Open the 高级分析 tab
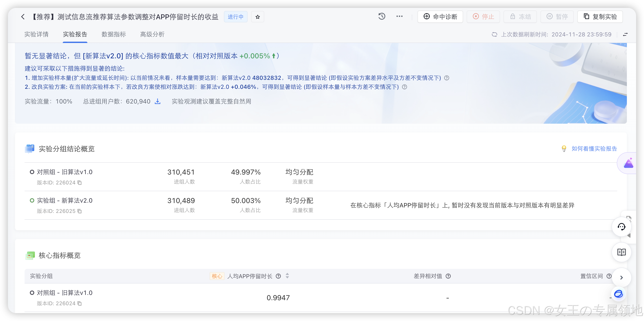Image resolution: width=644 pixels, height=321 pixels. (152, 34)
